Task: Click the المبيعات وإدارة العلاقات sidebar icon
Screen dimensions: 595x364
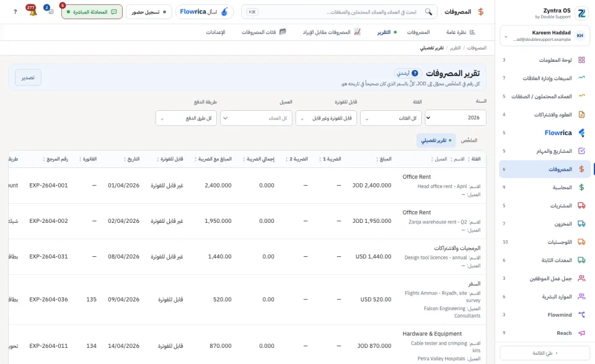Action: (x=581, y=78)
